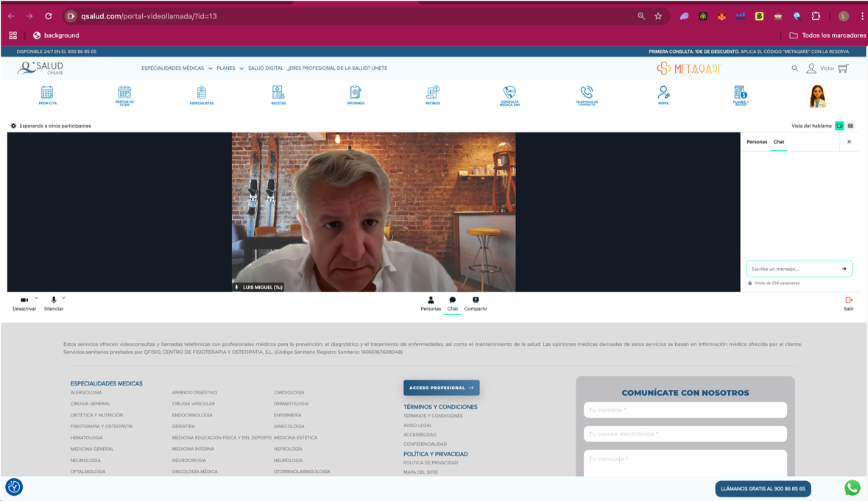The image size is (868, 501).
Task: Open video call settings gear icon
Action: pos(13,126)
